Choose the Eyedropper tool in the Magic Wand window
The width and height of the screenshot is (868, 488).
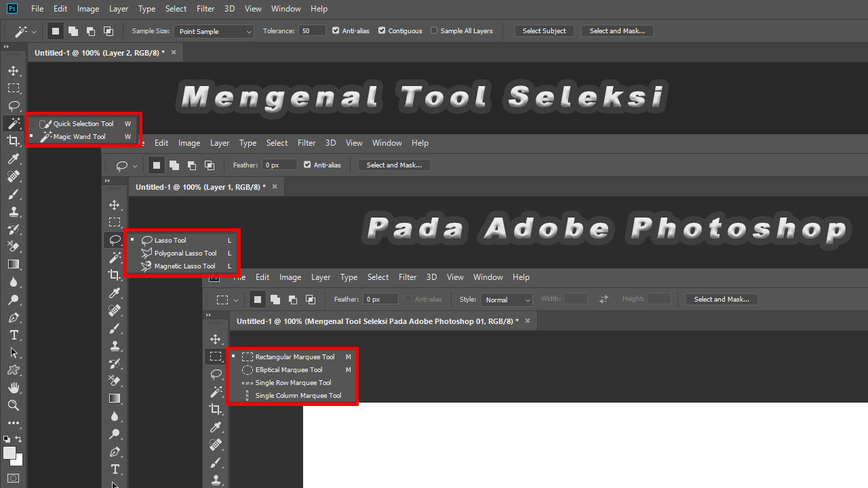(13, 159)
